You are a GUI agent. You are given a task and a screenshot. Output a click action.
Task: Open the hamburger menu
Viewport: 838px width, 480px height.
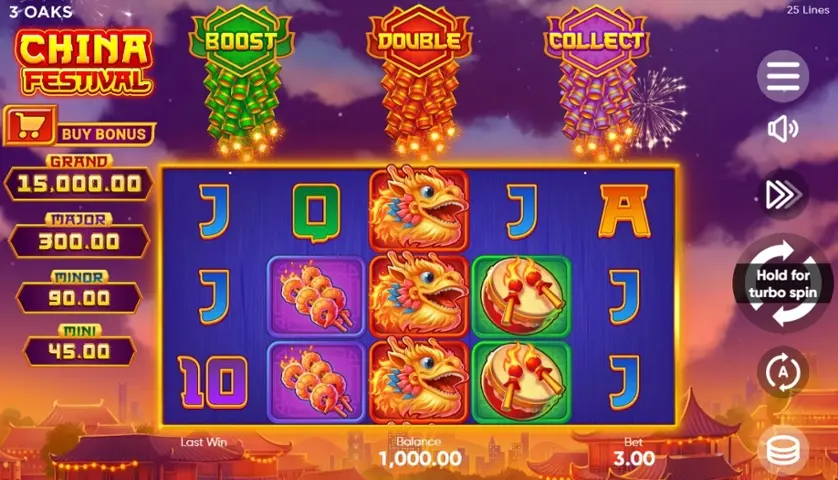point(783,76)
